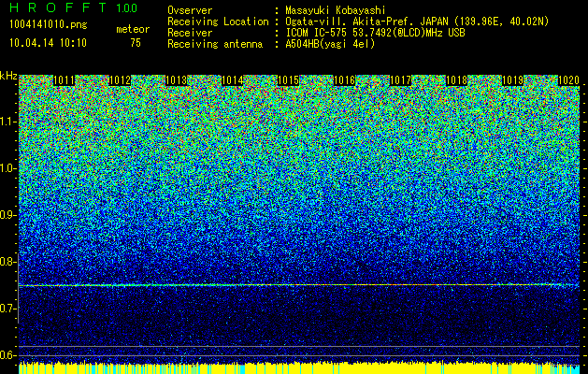The width and height of the screenshot is (588, 374).
Task: Click the 0.8 frequency axis label
Action: point(8,262)
